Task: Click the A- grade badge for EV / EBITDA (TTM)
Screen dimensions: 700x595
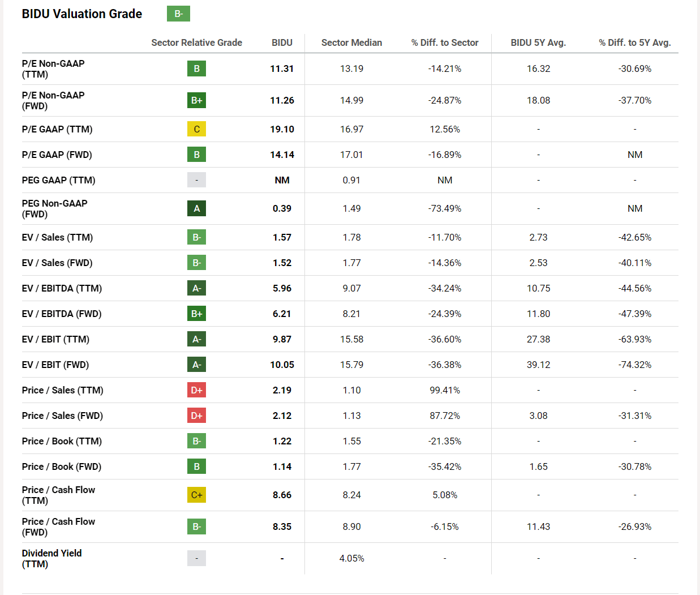Action: click(x=196, y=288)
